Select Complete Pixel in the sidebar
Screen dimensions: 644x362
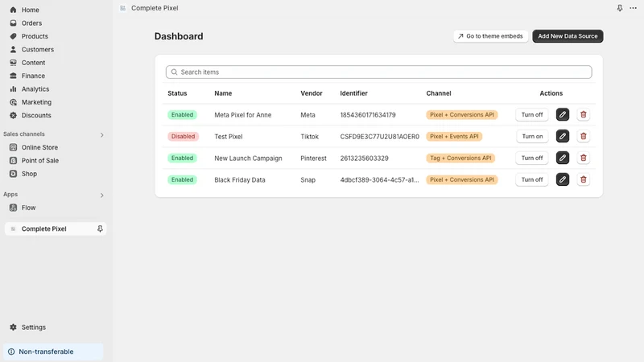point(56,228)
